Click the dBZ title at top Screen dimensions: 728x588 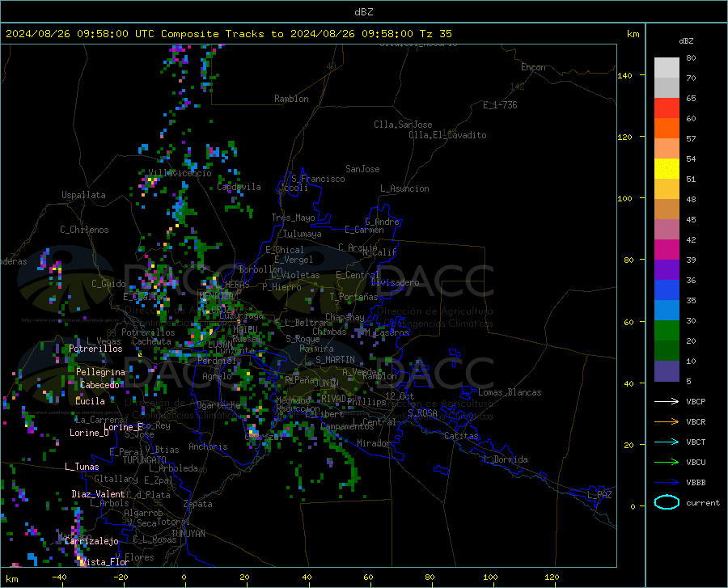point(363,12)
